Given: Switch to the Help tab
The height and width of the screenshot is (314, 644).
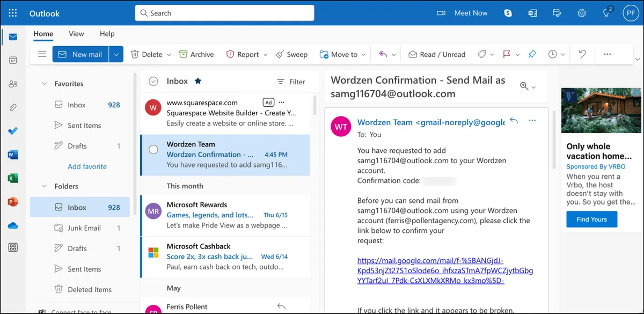Looking at the screenshot, I should pos(107,34).
